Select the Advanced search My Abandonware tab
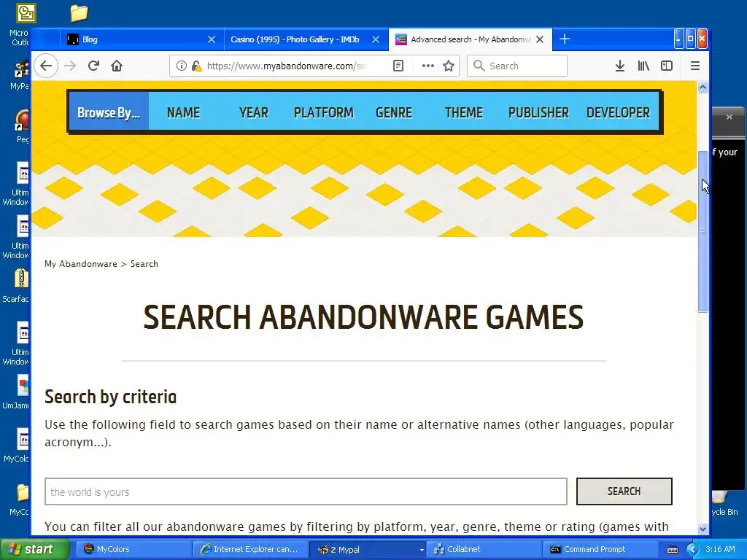The width and height of the screenshot is (747, 560). pyautogui.click(x=471, y=39)
